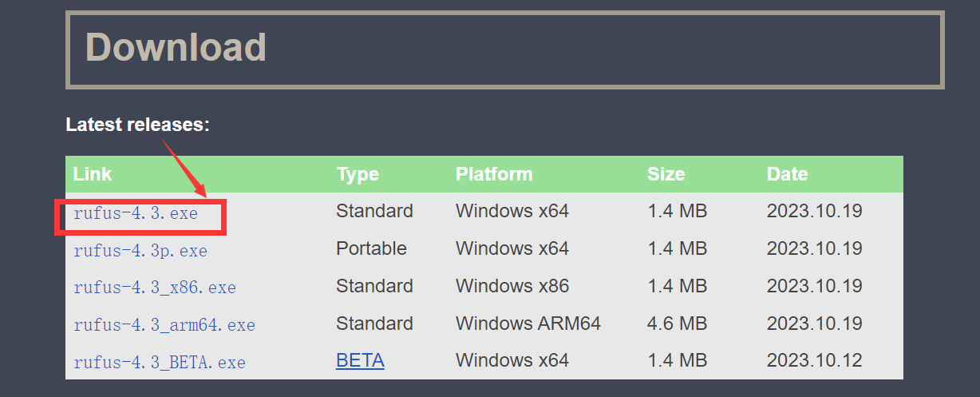Select the Download section heading
980x397 pixels.
[x=176, y=47]
